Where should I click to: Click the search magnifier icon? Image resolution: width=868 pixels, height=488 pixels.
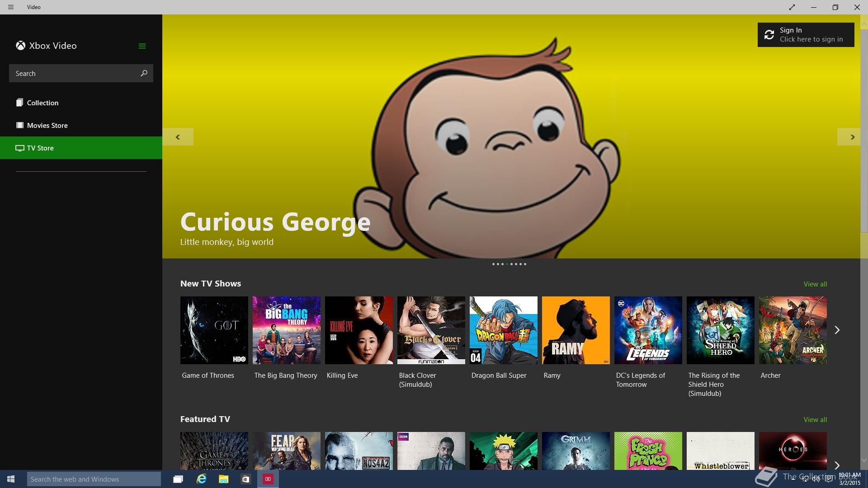[144, 73]
